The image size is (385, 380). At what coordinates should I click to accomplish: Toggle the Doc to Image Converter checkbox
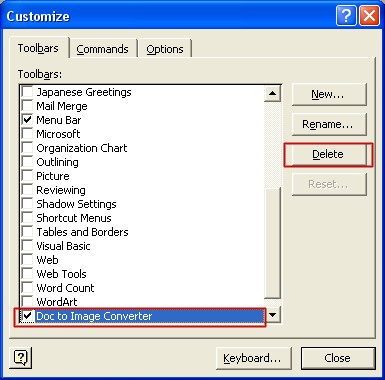pos(27,316)
